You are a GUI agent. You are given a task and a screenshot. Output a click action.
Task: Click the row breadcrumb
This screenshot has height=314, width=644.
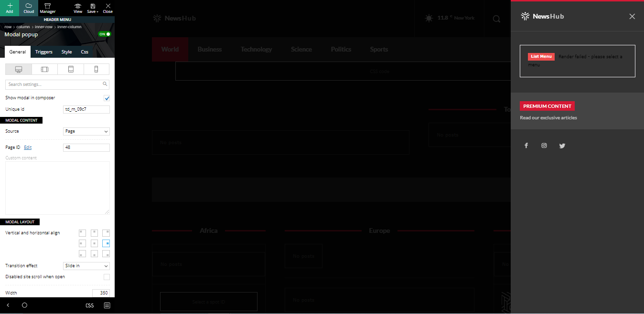tap(8, 27)
